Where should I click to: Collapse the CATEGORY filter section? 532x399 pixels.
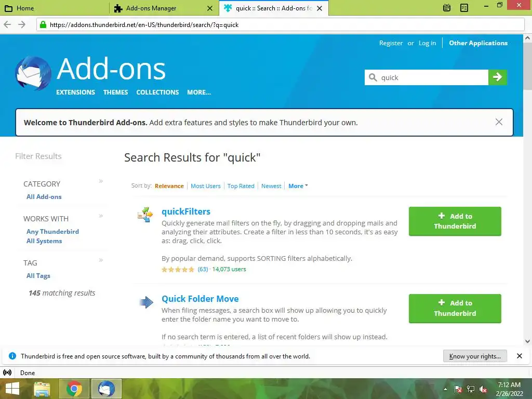[101, 181]
